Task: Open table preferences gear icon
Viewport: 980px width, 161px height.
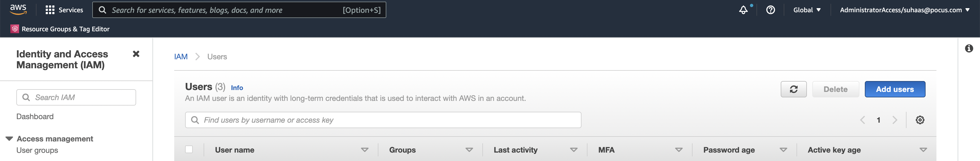Action: (920, 120)
